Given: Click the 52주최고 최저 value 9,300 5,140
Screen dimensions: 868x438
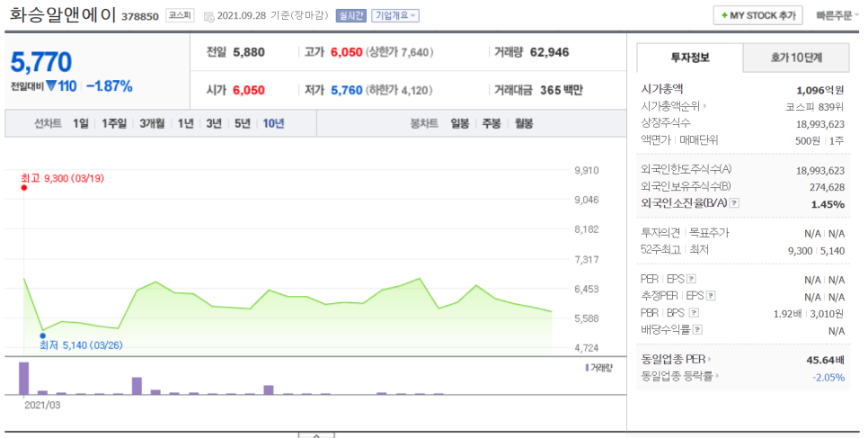Looking at the screenshot, I should [x=817, y=251].
